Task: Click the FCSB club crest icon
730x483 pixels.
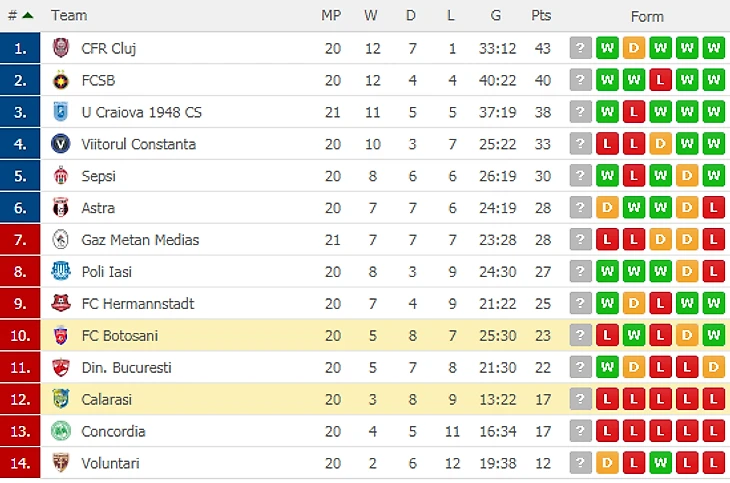Action: tap(60, 80)
